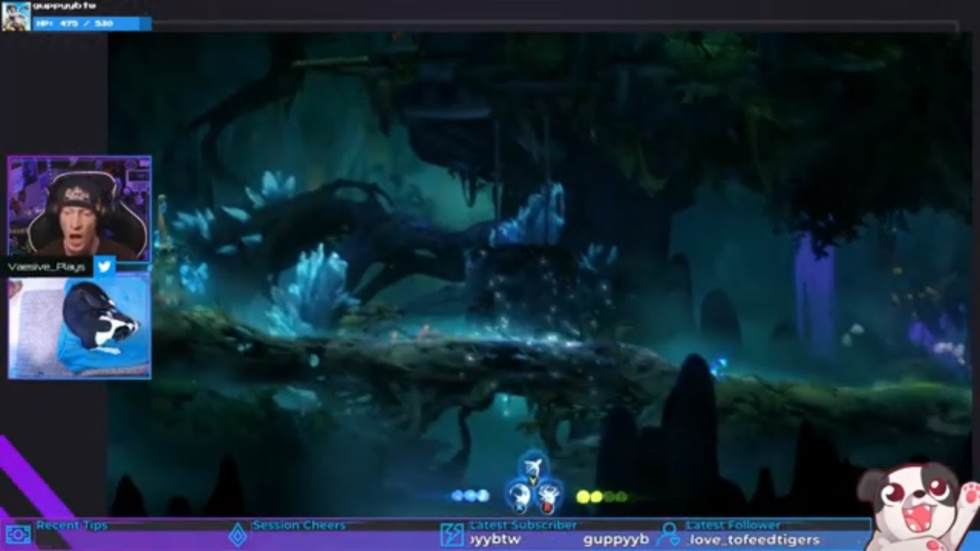
Task: Click the Latest Subscriber icon
Action: (x=452, y=534)
